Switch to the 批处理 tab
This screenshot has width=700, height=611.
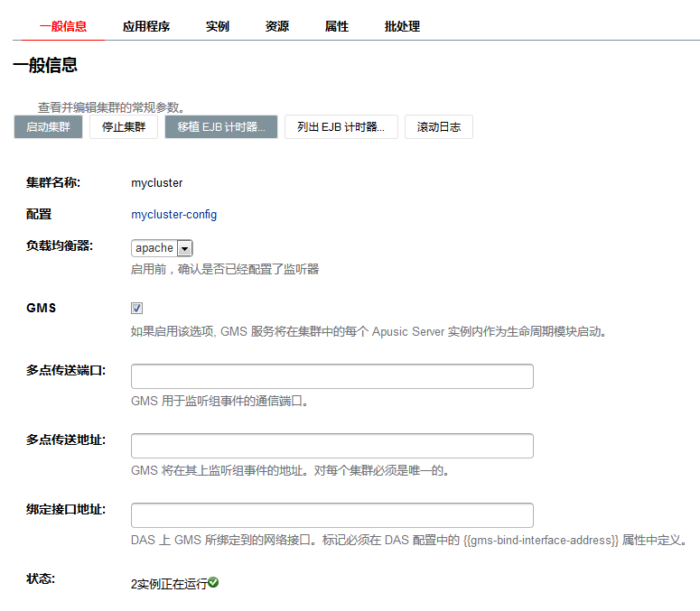pos(402,26)
